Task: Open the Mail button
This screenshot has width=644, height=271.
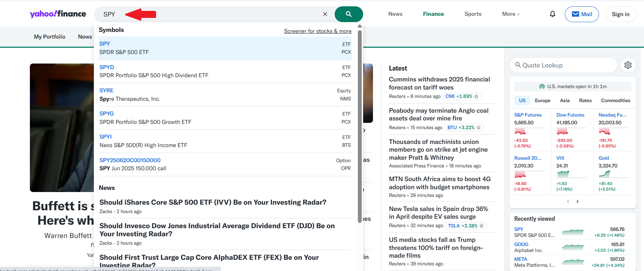Action: (582, 14)
